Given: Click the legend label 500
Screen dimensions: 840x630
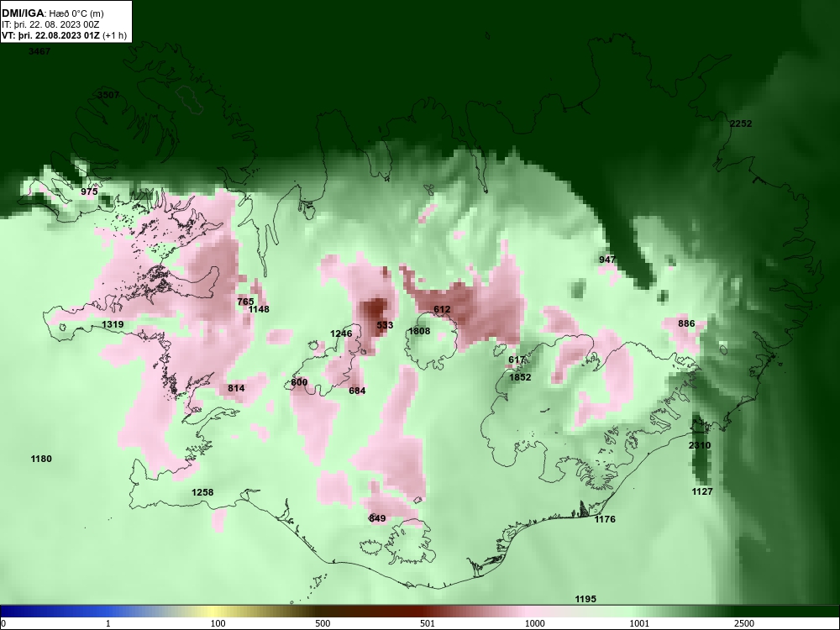Looking at the screenshot, I should [323, 623].
